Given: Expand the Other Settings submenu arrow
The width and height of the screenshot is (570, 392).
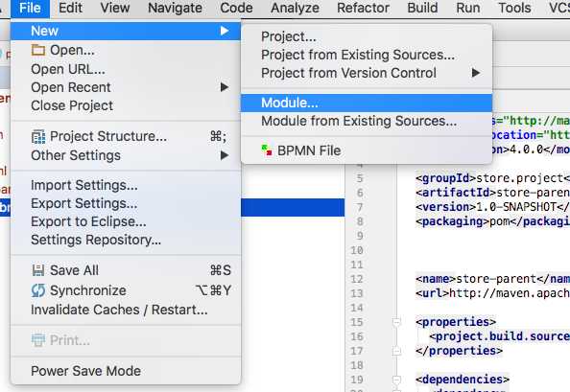Looking at the screenshot, I should [x=225, y=155].
